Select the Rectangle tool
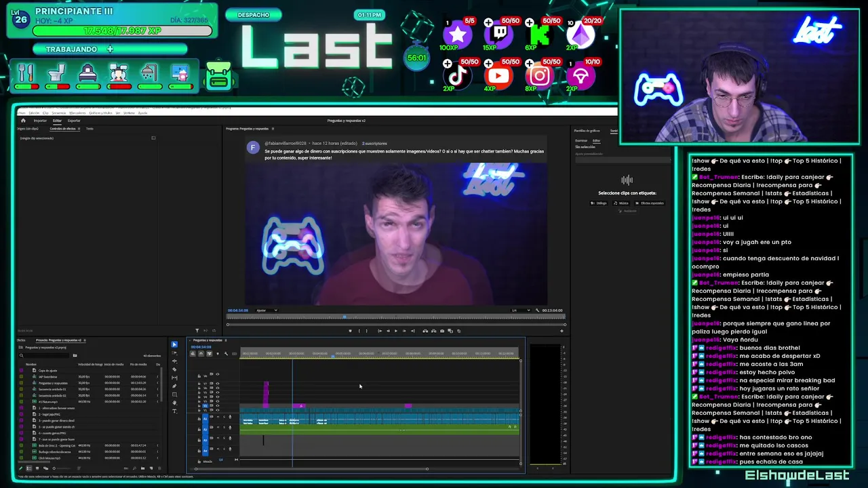Screen dimensions: 868x488 174,394
